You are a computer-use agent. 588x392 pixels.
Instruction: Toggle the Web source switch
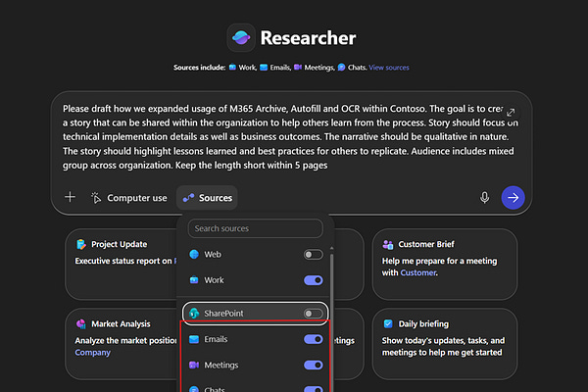[x=314, y=255]
